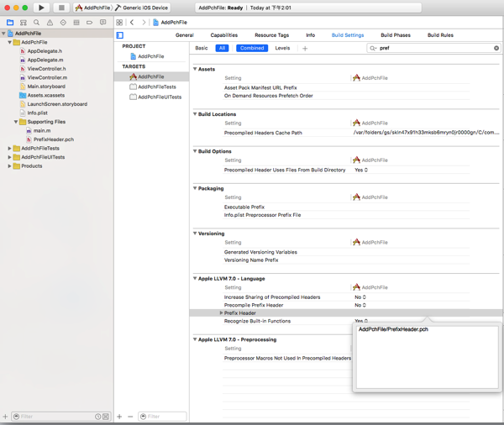Select AddPchFile target row
The height and width of the screenshot is (425, 504).
point(151,76)
